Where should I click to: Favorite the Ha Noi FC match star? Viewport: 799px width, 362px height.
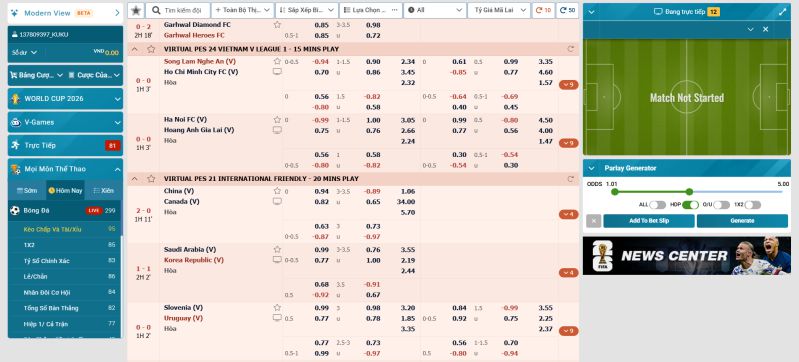click(x=277, y=120)
